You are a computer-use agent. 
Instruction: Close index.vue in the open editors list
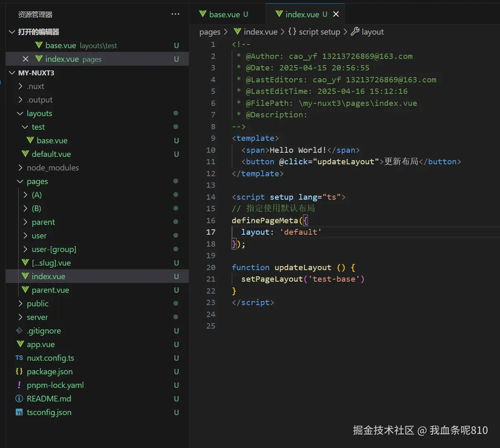[x=26, y=59]
